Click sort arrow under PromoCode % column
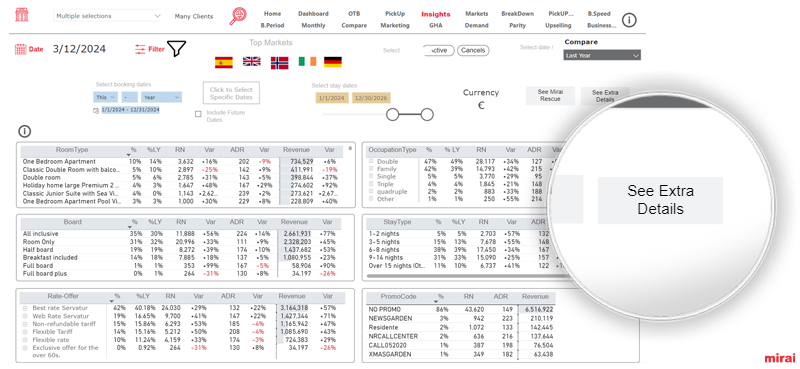The width and height of the screenshot is (800, 369). click(x=435, y=302)
